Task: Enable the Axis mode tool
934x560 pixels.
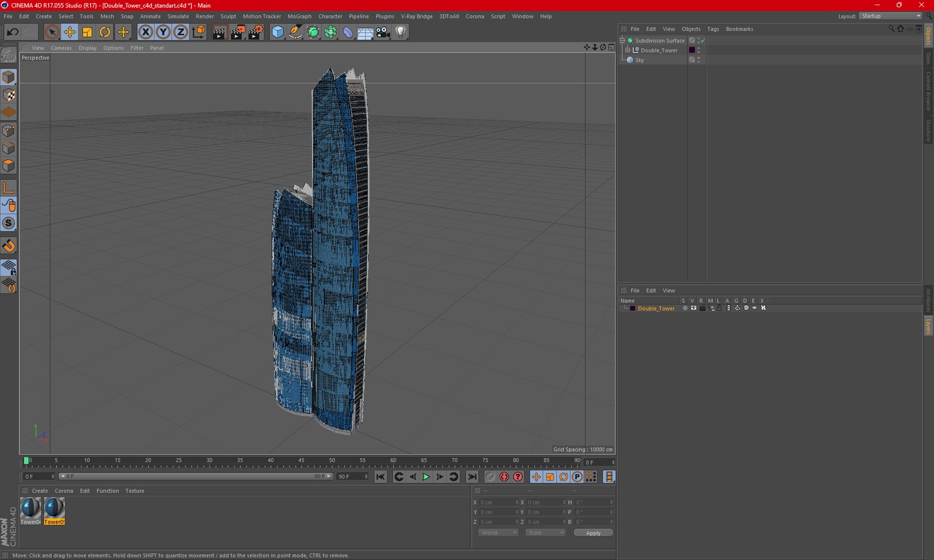Action: coord(9,188)
